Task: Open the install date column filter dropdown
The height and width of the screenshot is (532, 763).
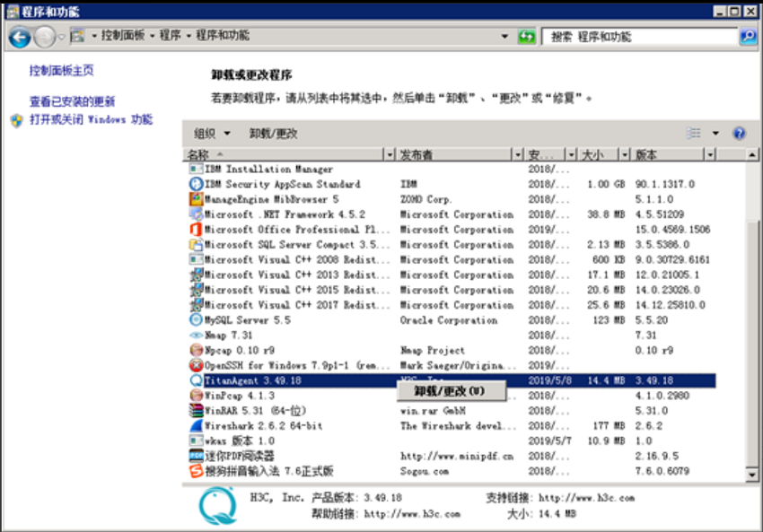Action: (x=571, y=154)
